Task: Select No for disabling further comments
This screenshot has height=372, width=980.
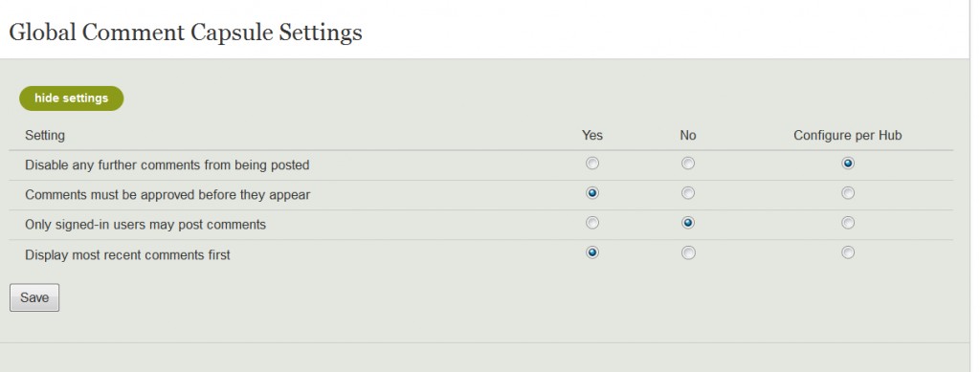Action: [687, 164]
